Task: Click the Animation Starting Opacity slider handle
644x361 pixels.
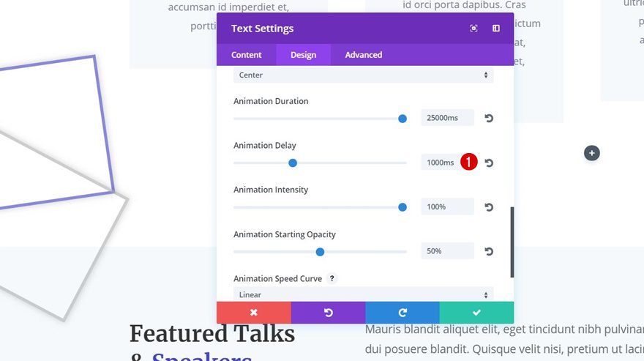Action: coord(320,251)
